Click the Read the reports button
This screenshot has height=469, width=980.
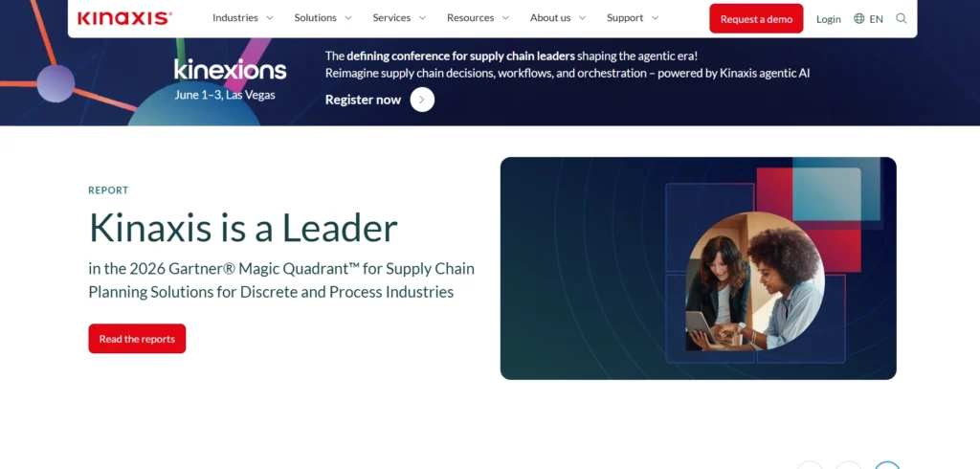click(x=137, y=338)
